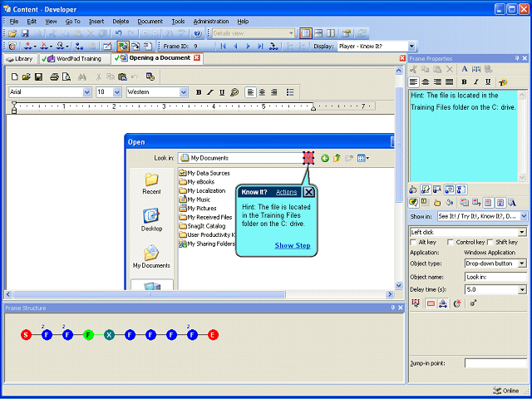This screenshot has width=532, height=399.
Task: Click My Documents shortcut in places bar
Action: (x=151, y=257)
